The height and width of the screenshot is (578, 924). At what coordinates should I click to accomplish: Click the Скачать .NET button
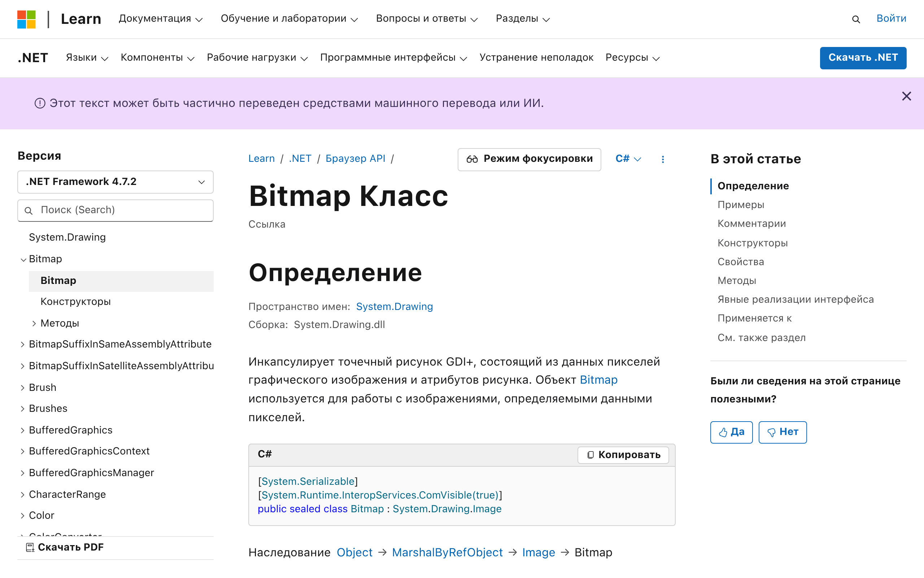pos(863,58)
